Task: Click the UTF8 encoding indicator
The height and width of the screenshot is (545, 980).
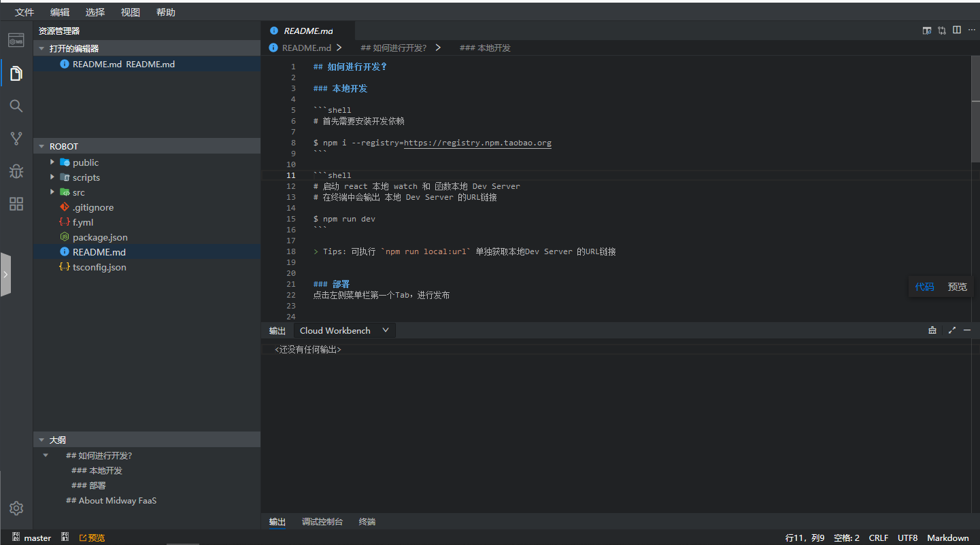Action: point(908,538)
